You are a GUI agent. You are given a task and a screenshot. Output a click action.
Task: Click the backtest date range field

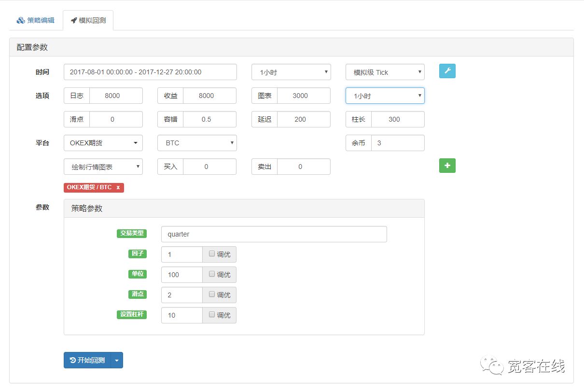point(150,72)
